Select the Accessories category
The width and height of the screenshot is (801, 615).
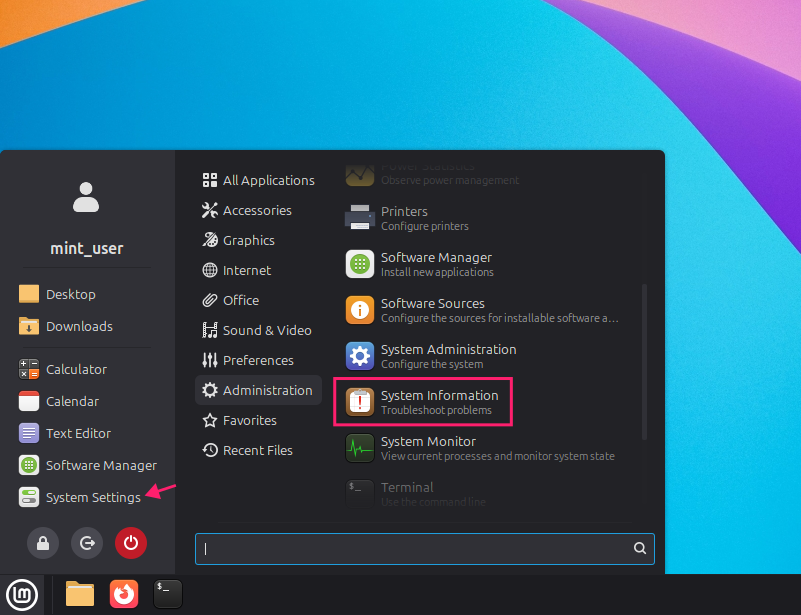[258, 210]
